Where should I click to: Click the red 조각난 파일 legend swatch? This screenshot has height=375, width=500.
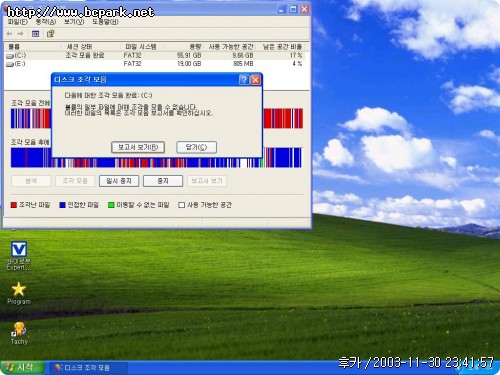point(14,205)
